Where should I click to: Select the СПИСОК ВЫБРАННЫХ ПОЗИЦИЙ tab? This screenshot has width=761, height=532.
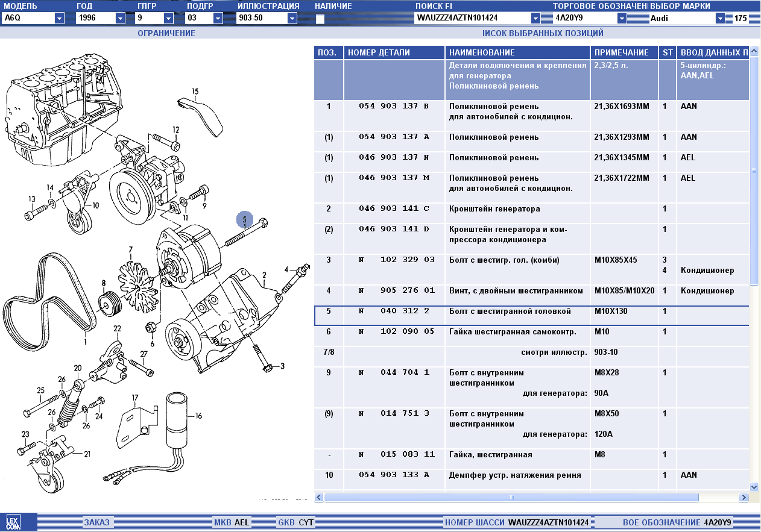(x=543, y=33)
